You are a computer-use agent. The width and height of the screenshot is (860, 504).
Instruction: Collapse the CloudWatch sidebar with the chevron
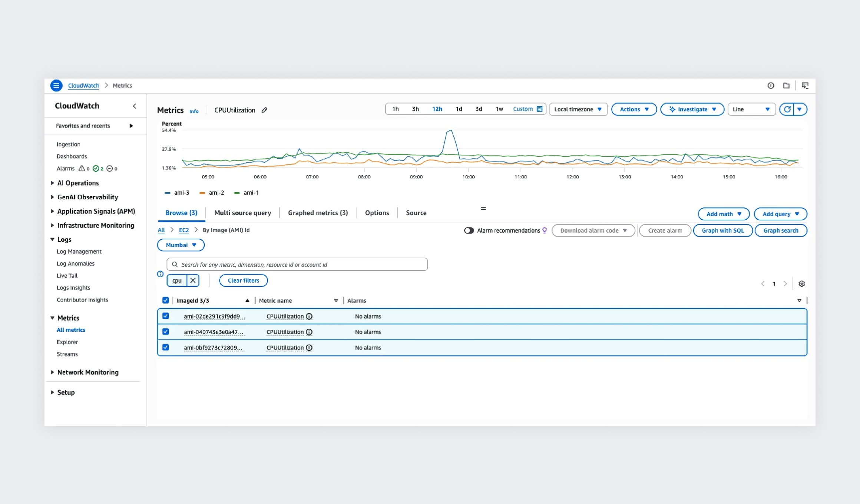(x=135, y=106)
